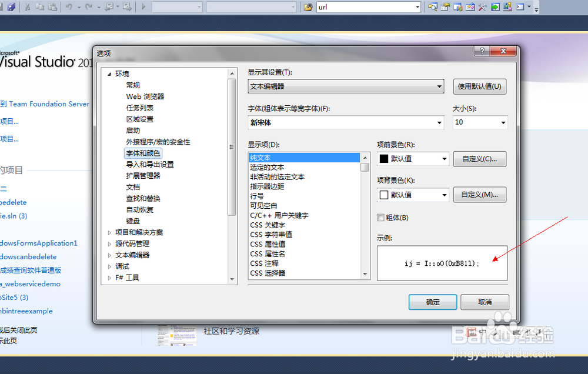Open the Solution Configurations combo box
This screenshot has height=374, width=588.
177,7
